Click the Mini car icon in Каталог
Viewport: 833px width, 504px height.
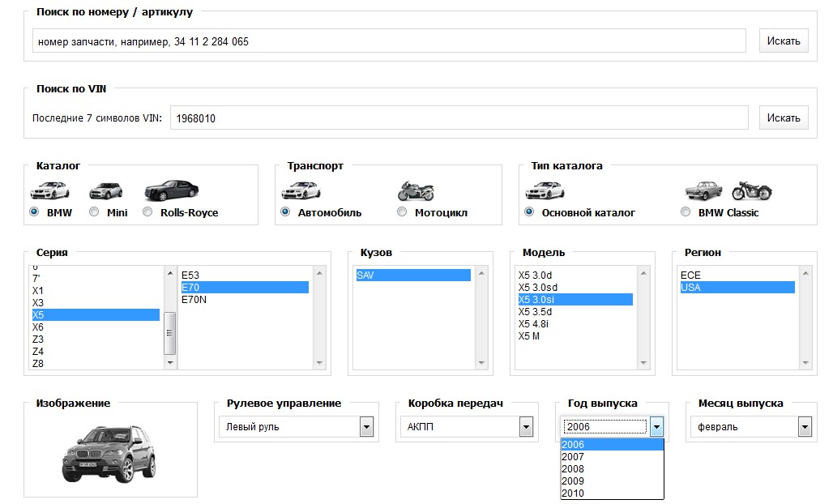(x=105, y=190)
